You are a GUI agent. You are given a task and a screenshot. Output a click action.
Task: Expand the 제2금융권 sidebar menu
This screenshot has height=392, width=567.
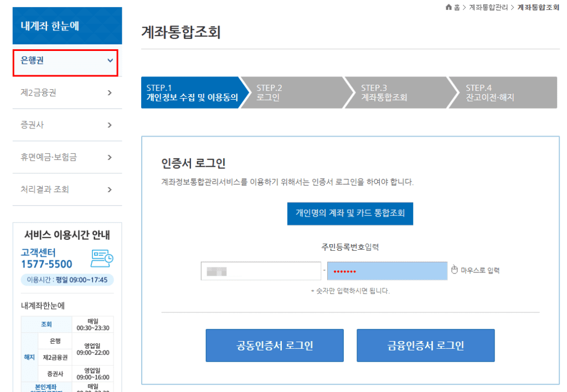[109, 92]
